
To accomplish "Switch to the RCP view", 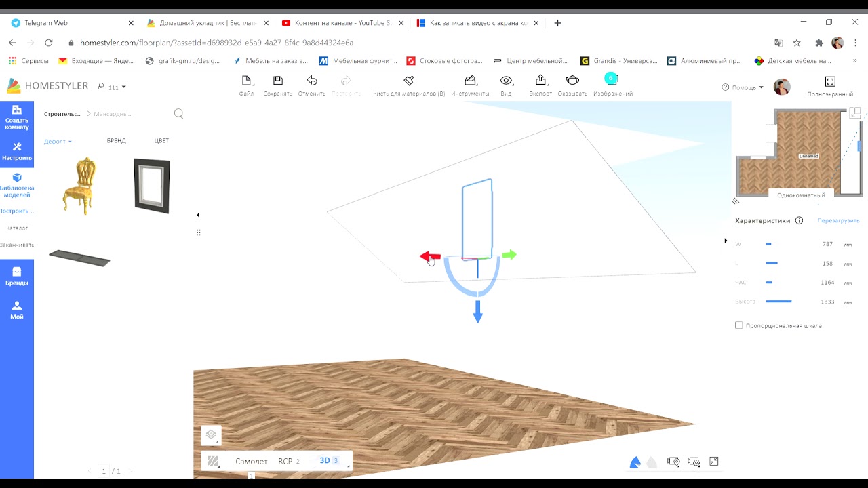I will pos(288,462).
